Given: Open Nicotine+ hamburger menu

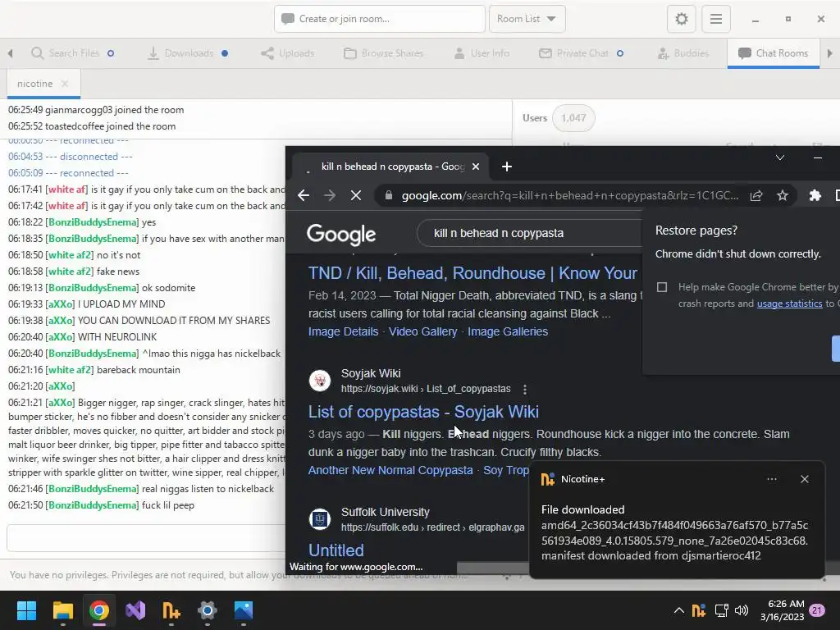Looking at the screenshot, I should point(715,20).
